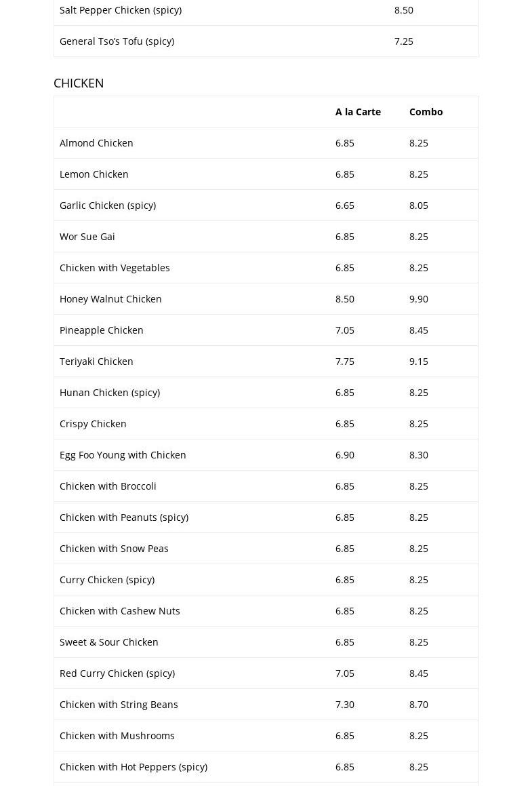Click Sweet & Sour Chicken name
The width and height of the screenshot is (532, 786).
pos(109,642)
